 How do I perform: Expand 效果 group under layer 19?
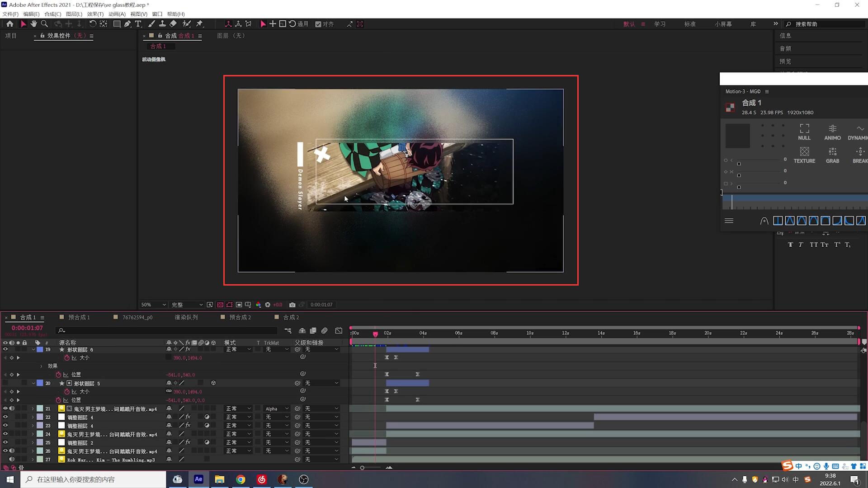tap(41, 366)
